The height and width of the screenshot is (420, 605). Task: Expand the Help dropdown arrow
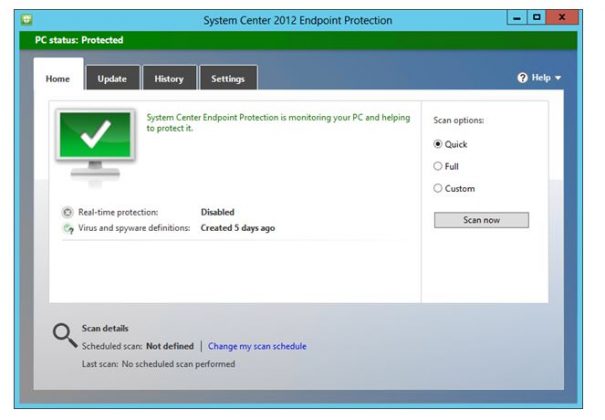(558, 78)
